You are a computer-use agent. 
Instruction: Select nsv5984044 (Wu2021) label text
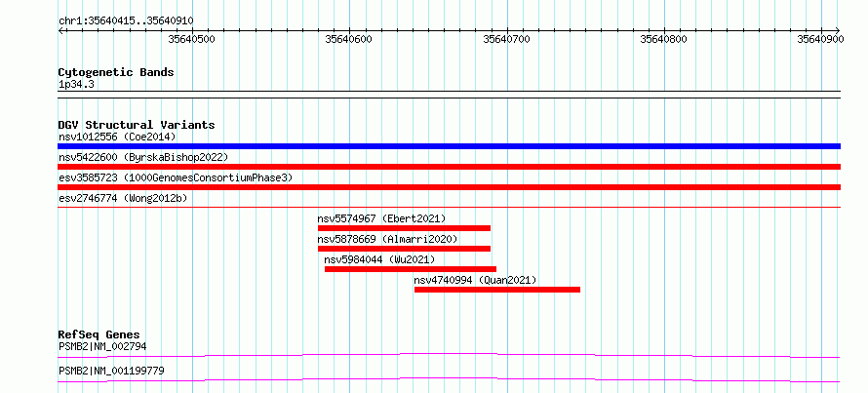coord(379,259)
